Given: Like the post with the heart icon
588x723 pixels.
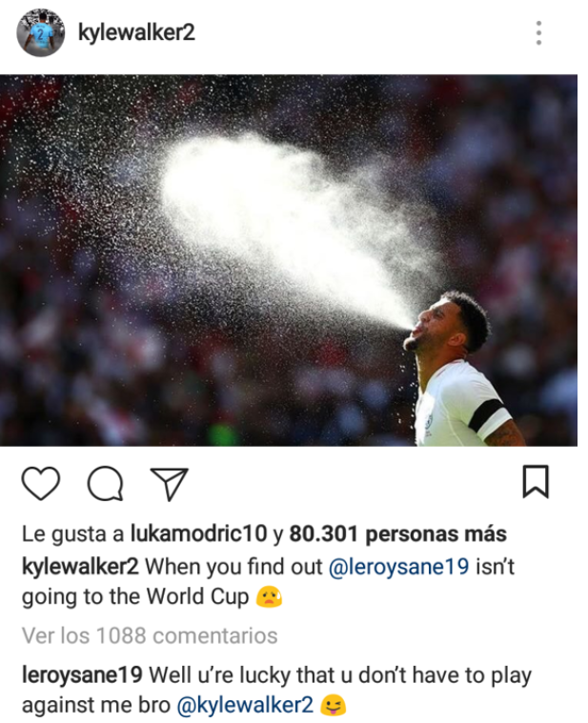Looking at the screenshot, I should point(41,483).
